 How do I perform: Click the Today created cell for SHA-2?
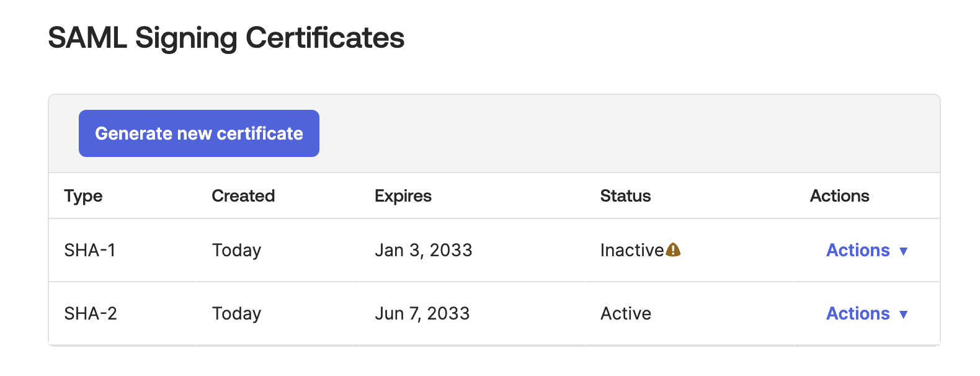coord(236,313)
